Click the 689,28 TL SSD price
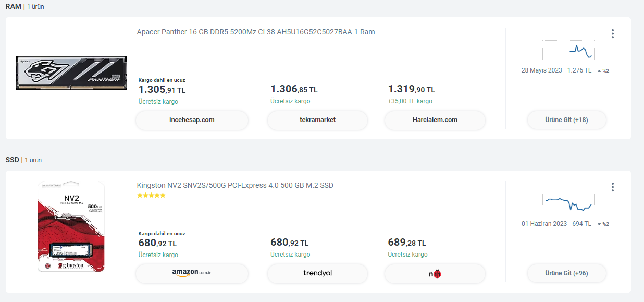 coord(406,243)
